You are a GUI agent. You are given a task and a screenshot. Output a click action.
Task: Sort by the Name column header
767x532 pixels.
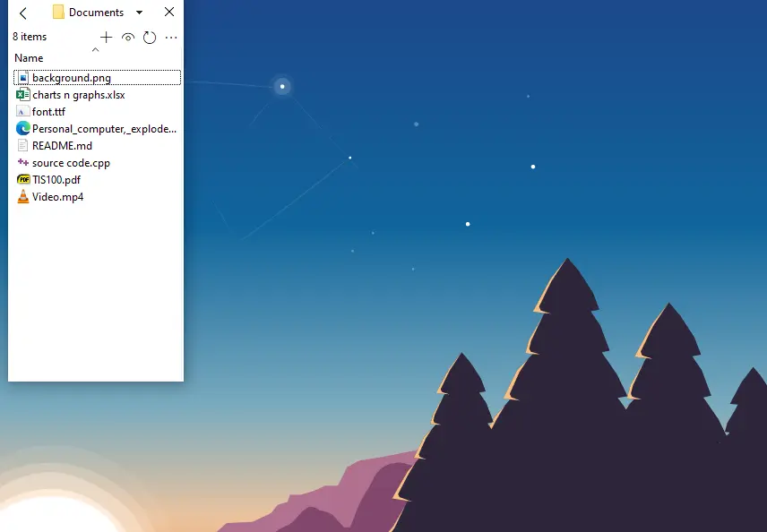29,57
